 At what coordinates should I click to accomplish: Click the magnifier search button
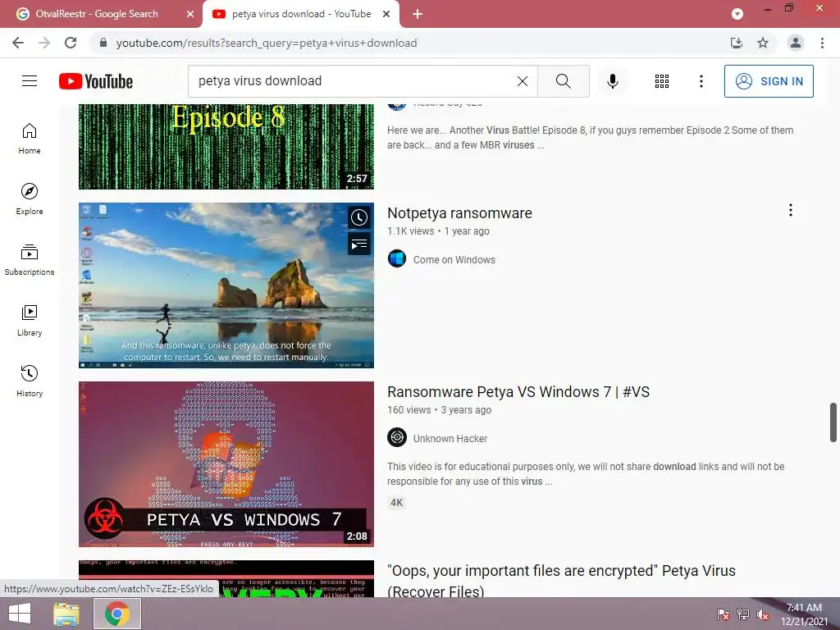(563, 81)
